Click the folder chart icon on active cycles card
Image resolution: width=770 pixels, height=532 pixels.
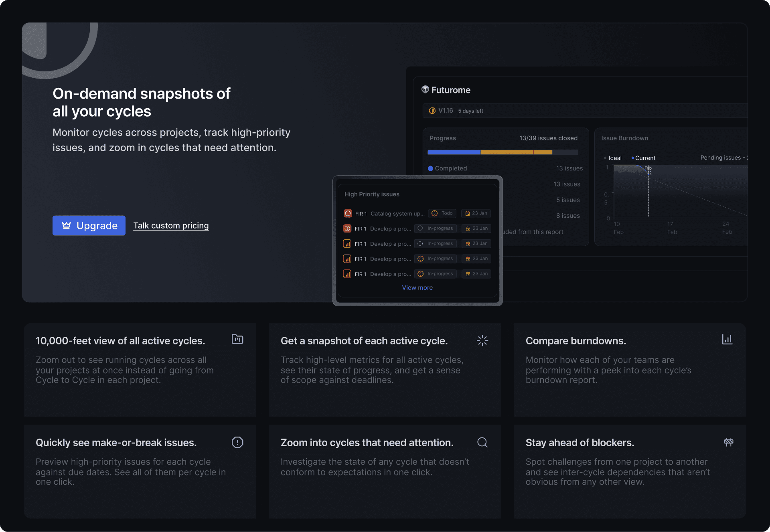pyautogui.click(x=237, y=339)
